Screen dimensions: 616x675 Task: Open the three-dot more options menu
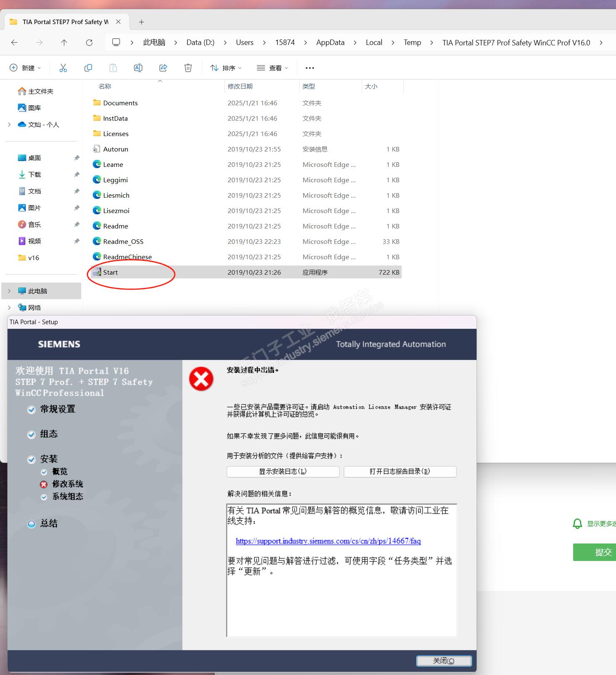click(x=310, y=68)
